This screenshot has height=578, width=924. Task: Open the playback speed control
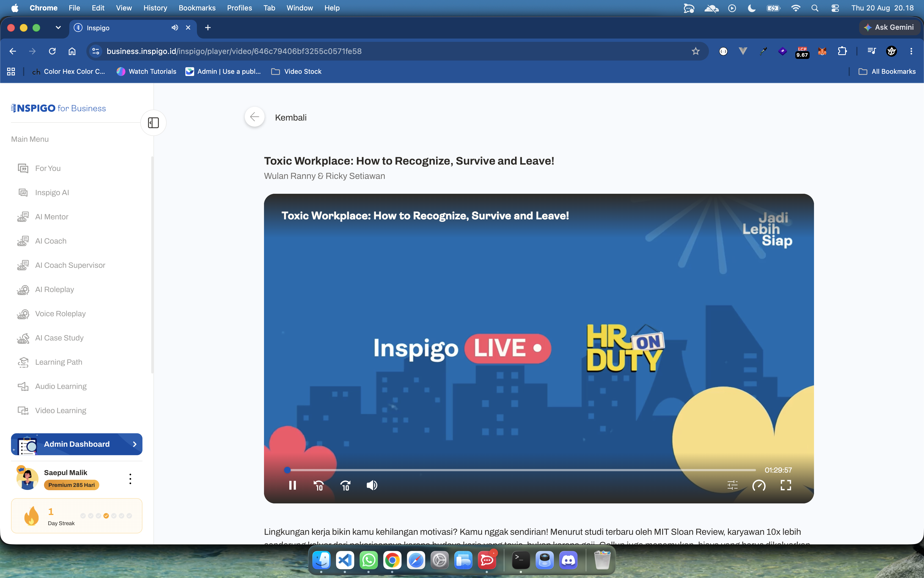(759, 485)
